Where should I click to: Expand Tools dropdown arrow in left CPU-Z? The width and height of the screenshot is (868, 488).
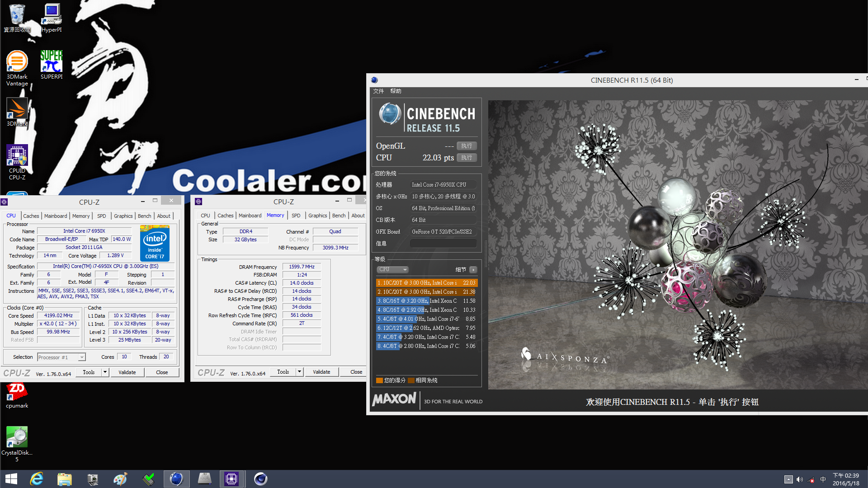[105, 372]
